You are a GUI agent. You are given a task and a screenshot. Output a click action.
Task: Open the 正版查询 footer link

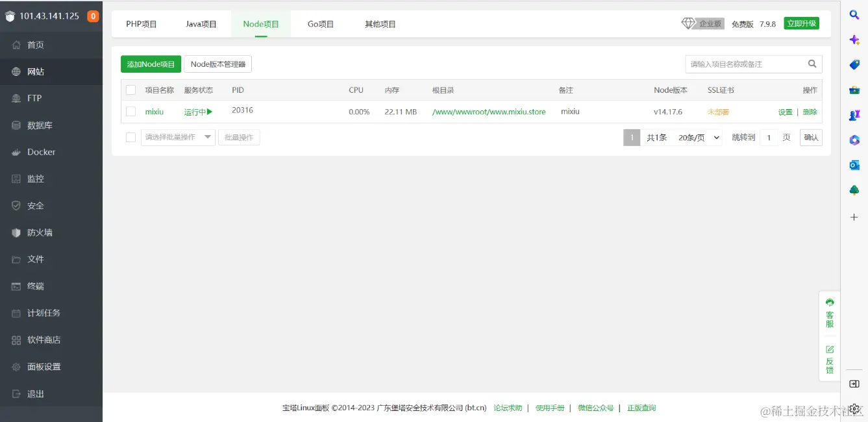[641, 408]
